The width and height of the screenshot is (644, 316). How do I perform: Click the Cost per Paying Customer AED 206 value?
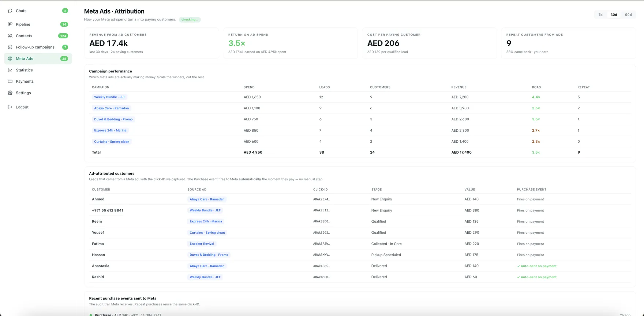point(383,43)
